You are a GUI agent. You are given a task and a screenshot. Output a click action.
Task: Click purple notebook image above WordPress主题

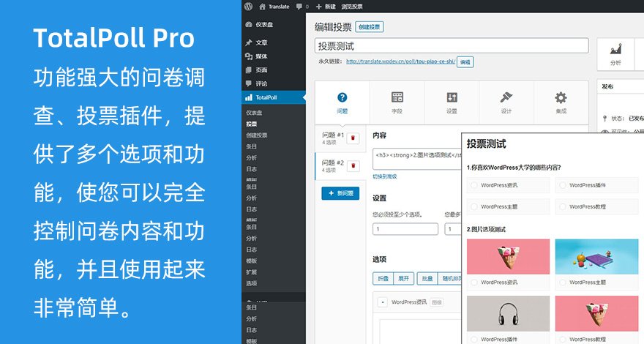tap(596, 256)
